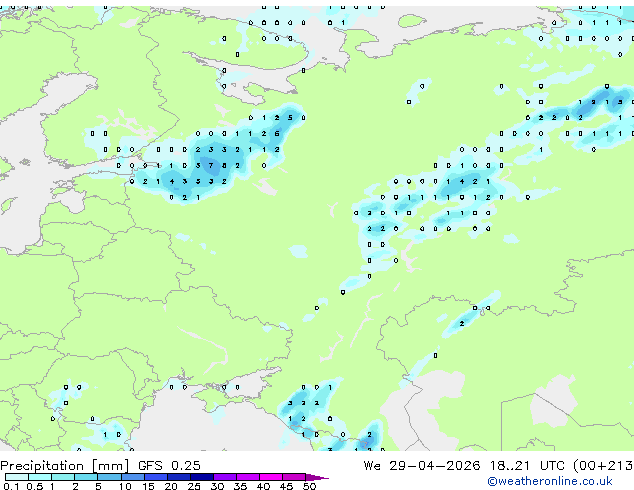
Task: Click the legend label "0.1"
Action: (x=11, y=486)
